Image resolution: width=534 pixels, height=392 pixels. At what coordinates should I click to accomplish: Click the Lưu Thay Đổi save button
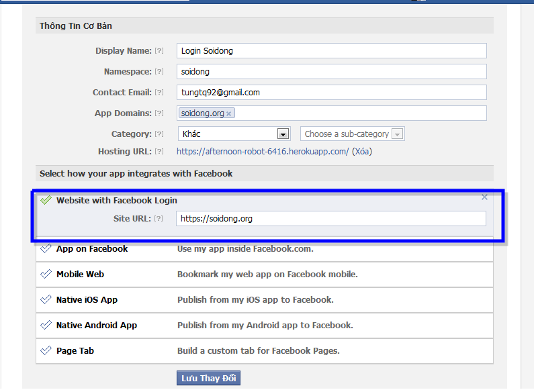(x=208, y=379)
